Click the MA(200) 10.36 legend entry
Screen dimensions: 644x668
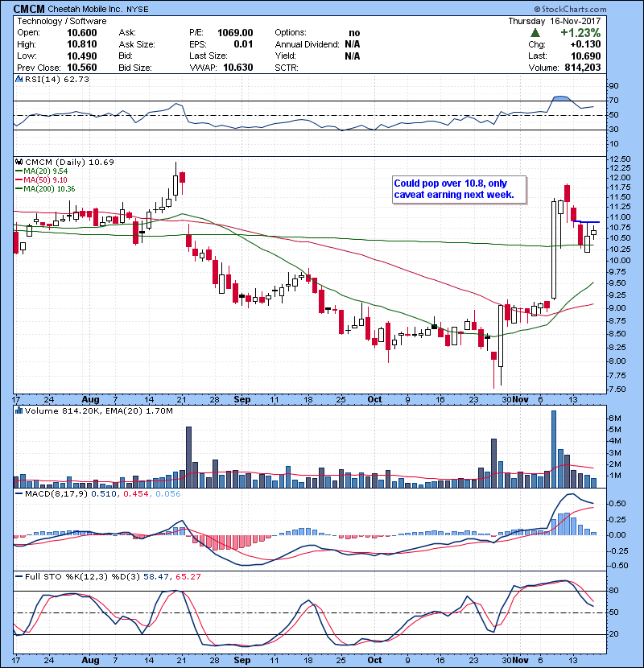click(45, 189)
